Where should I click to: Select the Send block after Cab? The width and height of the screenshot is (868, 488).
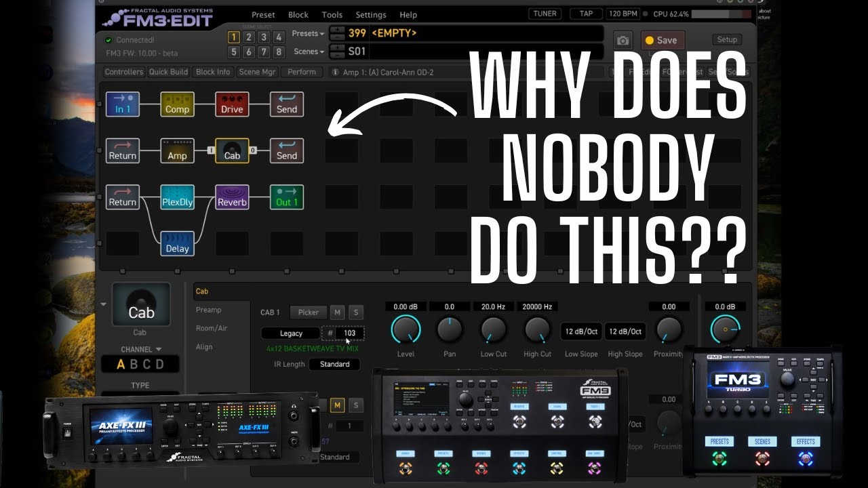[287, 150]
